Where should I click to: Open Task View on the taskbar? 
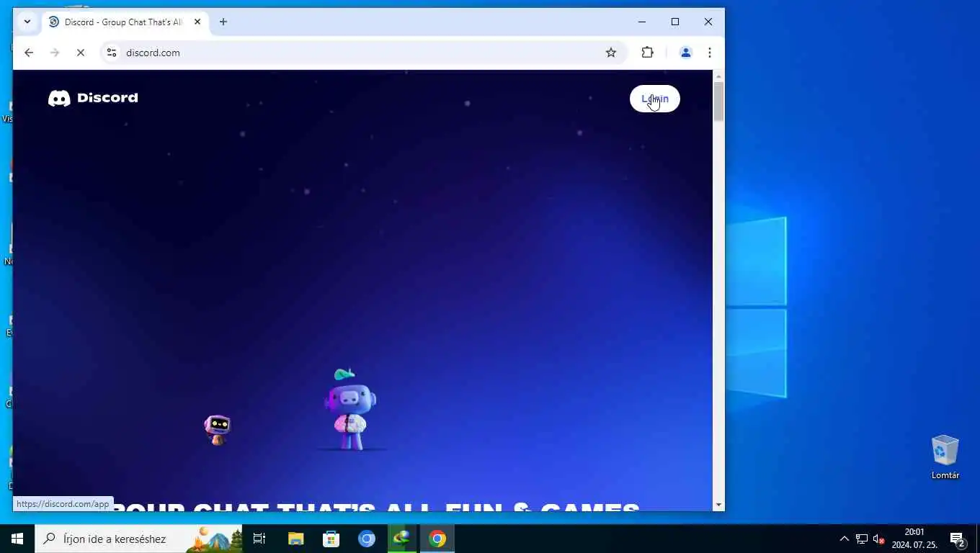[x=259, y=539]
